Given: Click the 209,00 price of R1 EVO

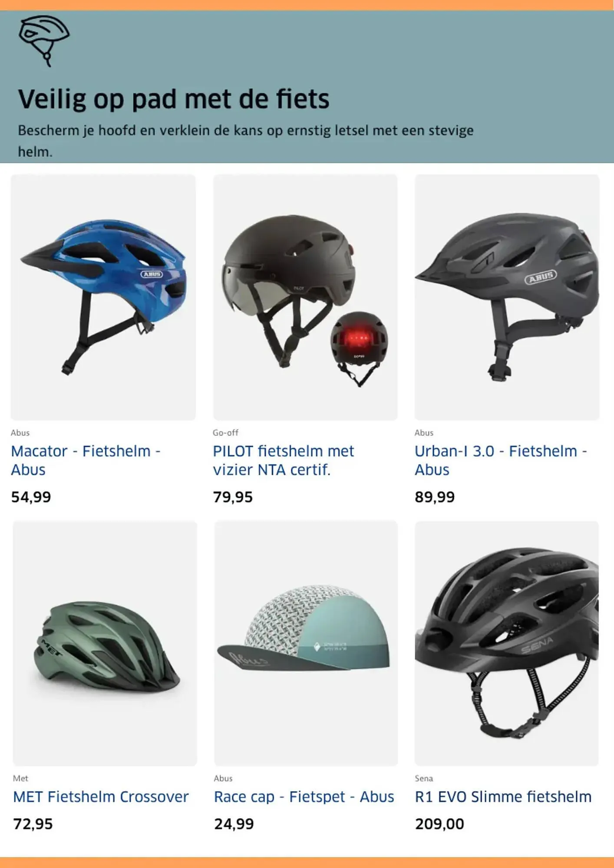Looking at the screenshot, I should [x=439, y=824].
